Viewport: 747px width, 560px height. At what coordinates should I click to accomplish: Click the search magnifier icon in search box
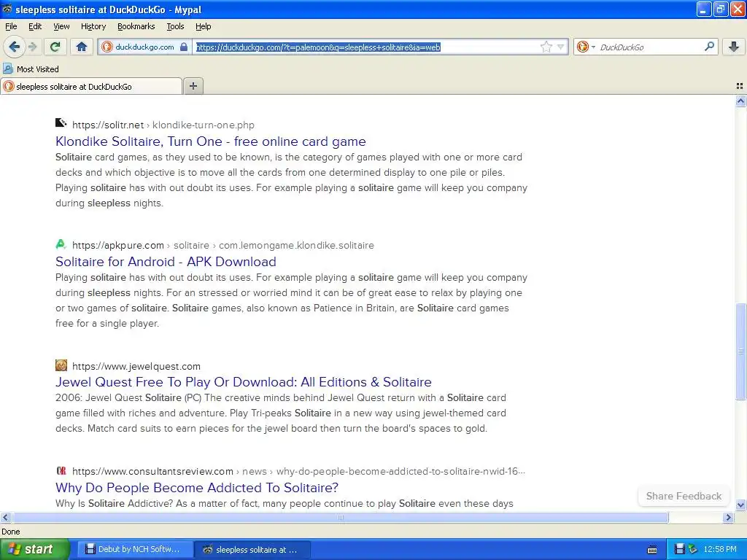[709, 46]
